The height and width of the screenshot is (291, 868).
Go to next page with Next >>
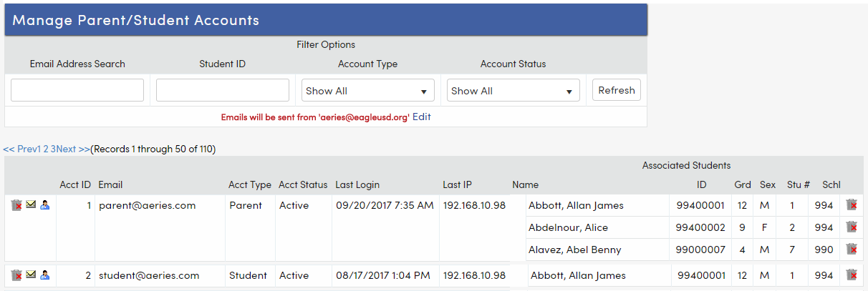[73, 149]
